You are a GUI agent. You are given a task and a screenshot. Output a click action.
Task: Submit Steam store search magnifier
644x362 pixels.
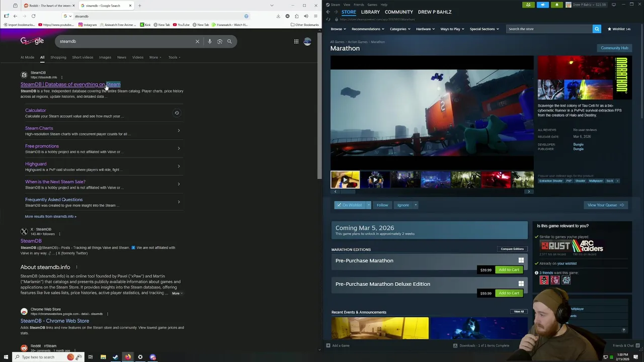pyautogui.click(x=597, y=29)
